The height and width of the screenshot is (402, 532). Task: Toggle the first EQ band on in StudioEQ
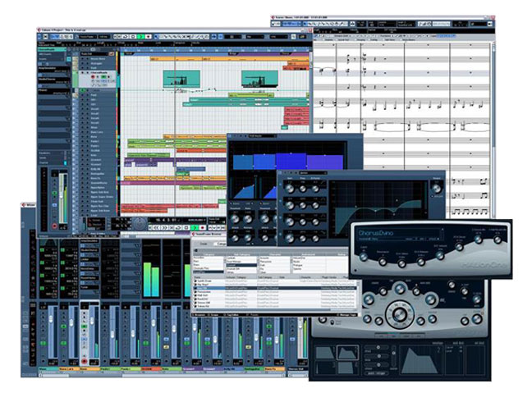pyautogui.click(x=280, y=185)
